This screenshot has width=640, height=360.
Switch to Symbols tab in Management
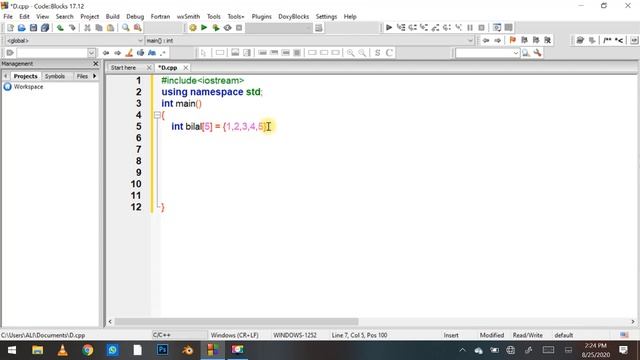click(x=55, y=76)
